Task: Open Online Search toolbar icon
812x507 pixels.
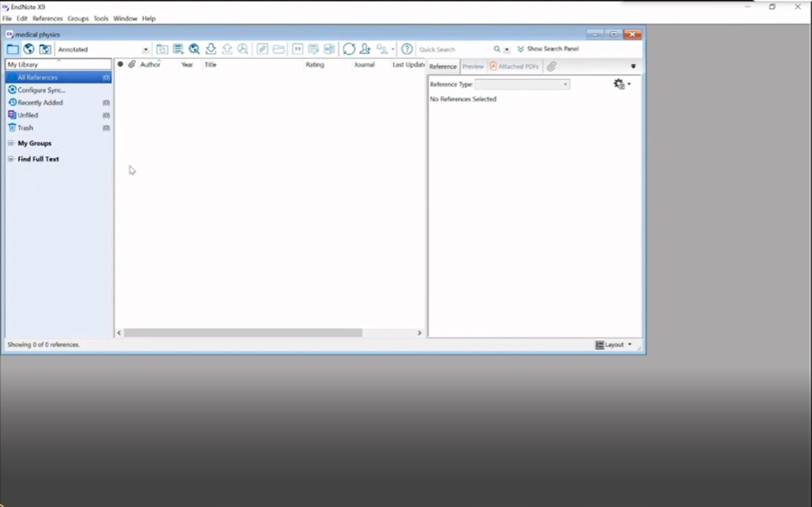Action: (x=194, y=49)
